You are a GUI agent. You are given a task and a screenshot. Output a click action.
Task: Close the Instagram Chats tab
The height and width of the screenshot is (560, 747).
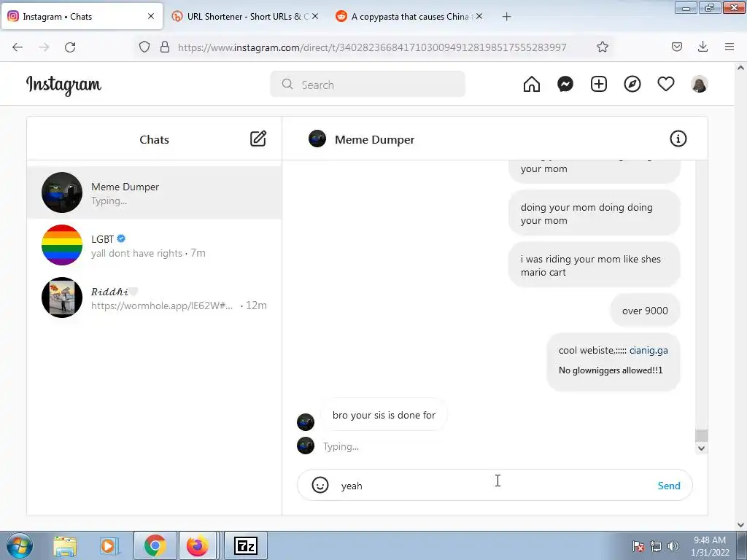pyautogui.click(x=150, y=16)
